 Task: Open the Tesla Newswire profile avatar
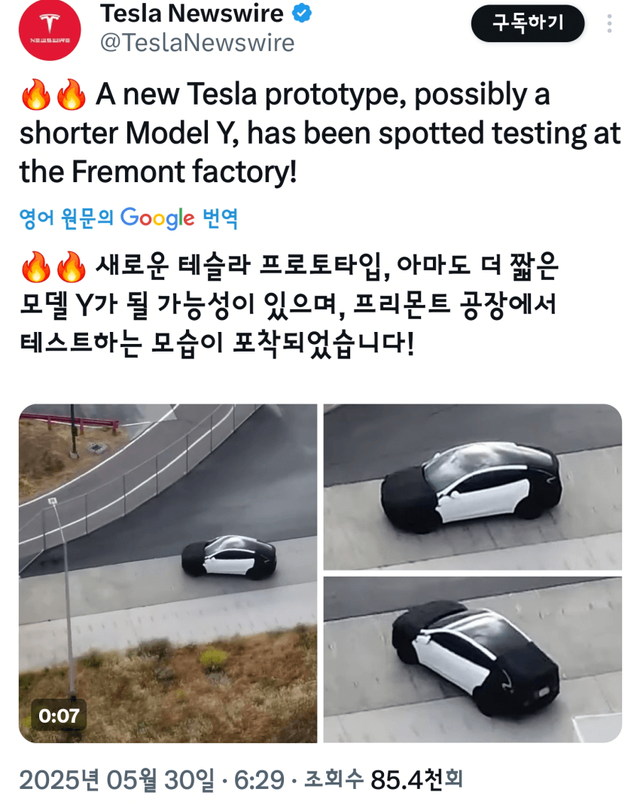pos(50,30)
